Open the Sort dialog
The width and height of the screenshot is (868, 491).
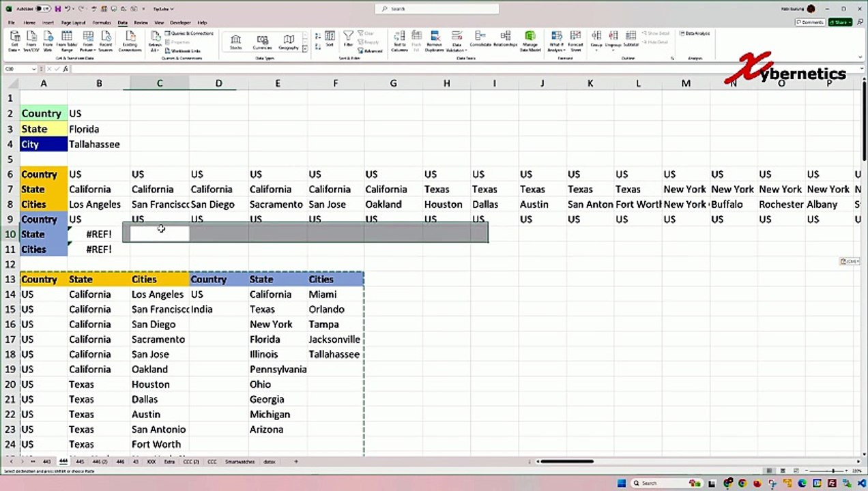[330, 40]
